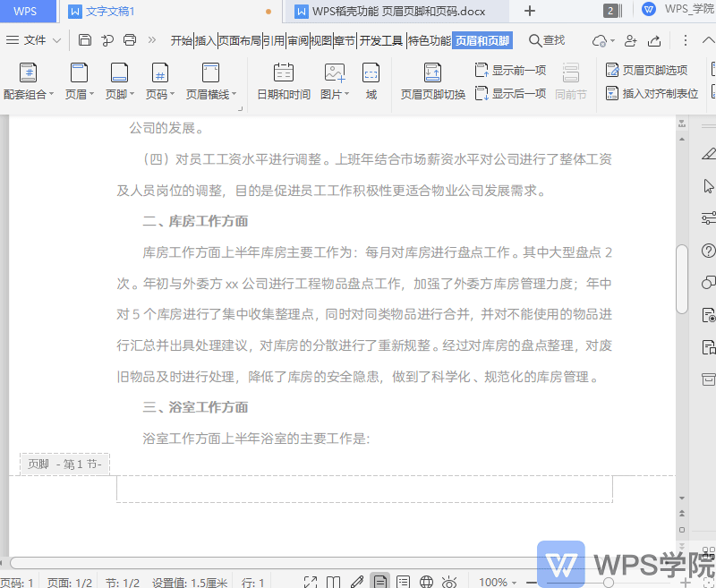Switch to the 页面布局 ribbon tab
Viewport: 716px width, 588px height.
pyautogui.click(x=240, y=41)
